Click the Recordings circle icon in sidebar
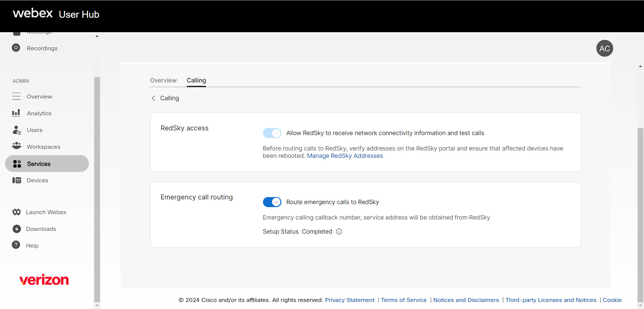 coord(16,48)
